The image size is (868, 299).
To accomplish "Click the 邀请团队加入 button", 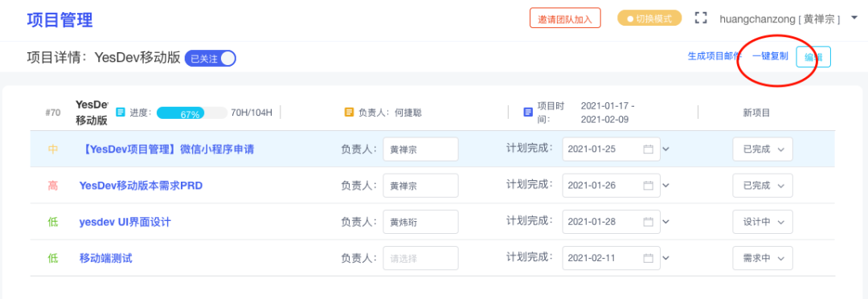I will (565, 18).
